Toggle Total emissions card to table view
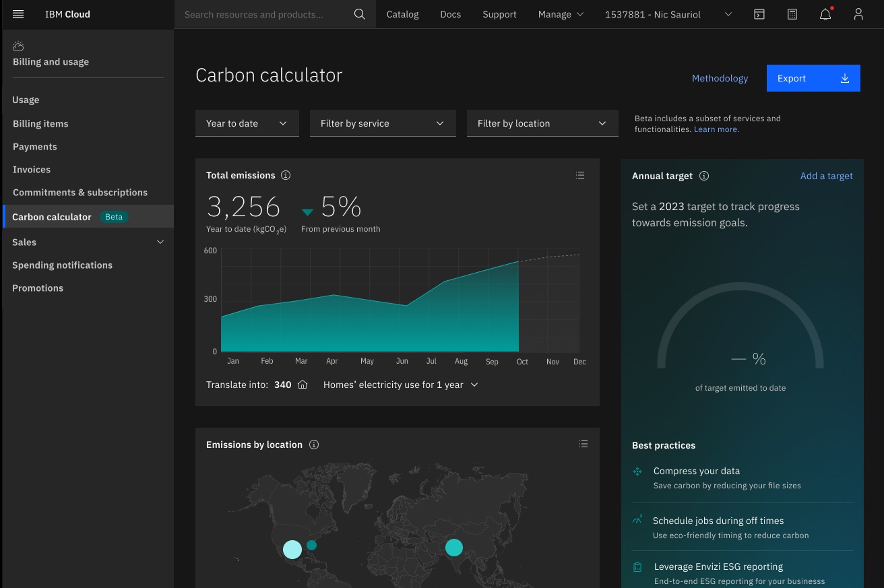The height and width of the screenshot is (588, 884). 580,174
